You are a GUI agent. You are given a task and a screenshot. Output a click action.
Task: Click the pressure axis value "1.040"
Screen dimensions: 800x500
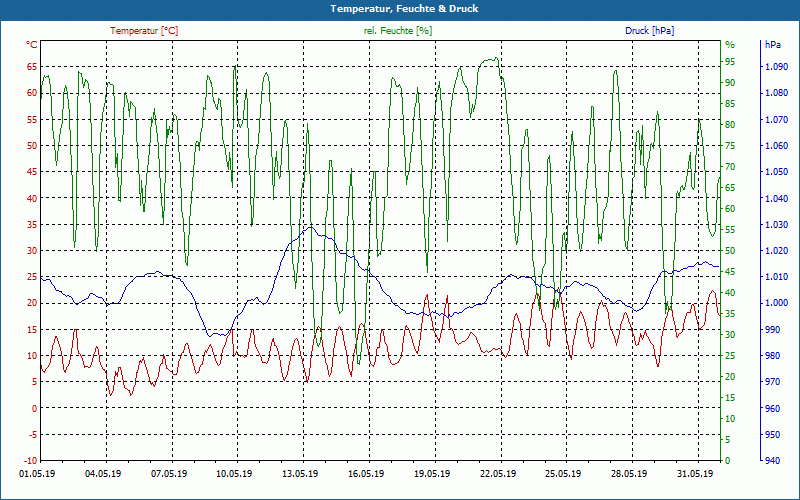click(777, 198)
